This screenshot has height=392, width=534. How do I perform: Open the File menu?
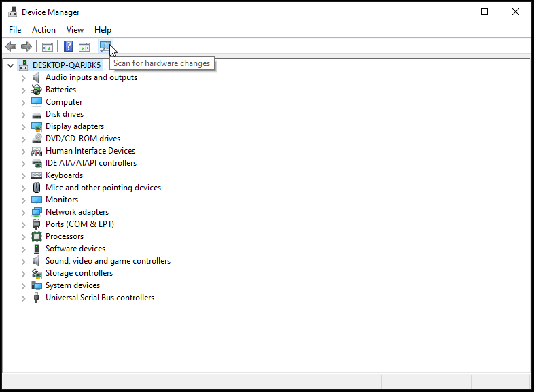point(15,30)
